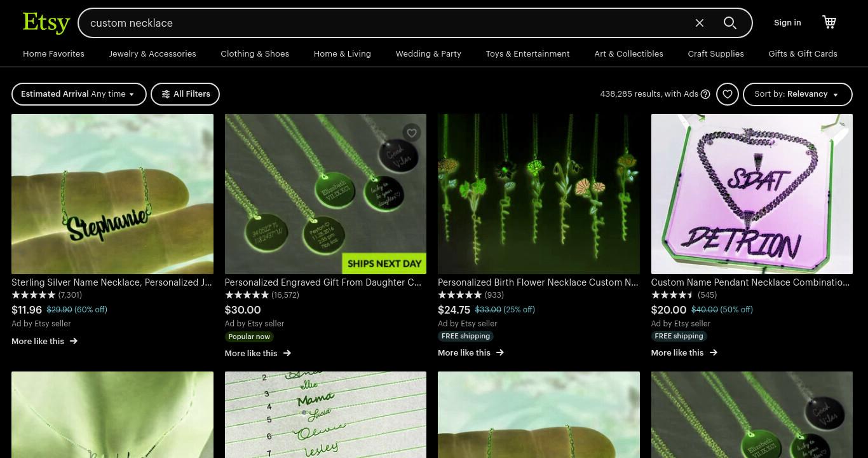Open Wedding & Party category menu
The height and width of the screenshot is (458, 868).
[x=428, y=54]
